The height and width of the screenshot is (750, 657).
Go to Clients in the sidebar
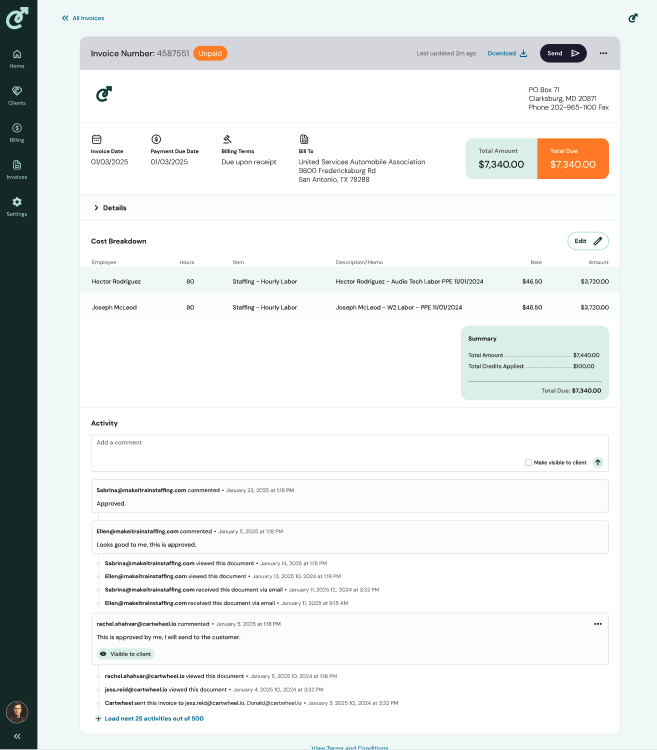[17, 94]
